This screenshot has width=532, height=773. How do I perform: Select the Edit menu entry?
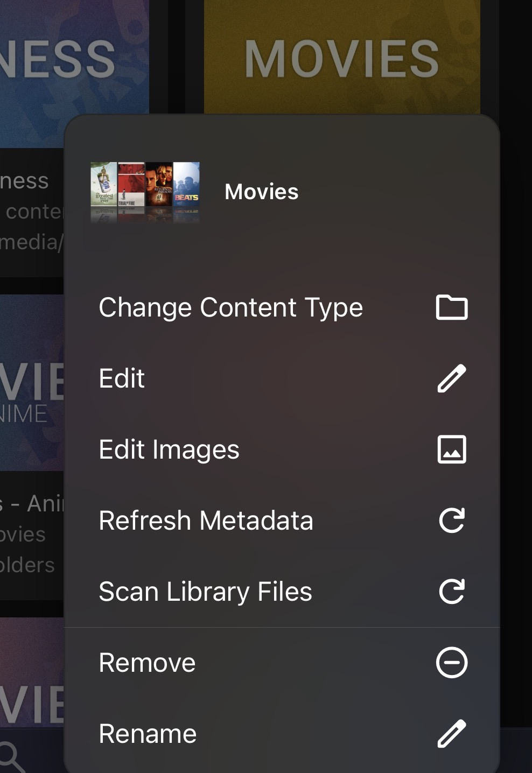coord(122,378)
